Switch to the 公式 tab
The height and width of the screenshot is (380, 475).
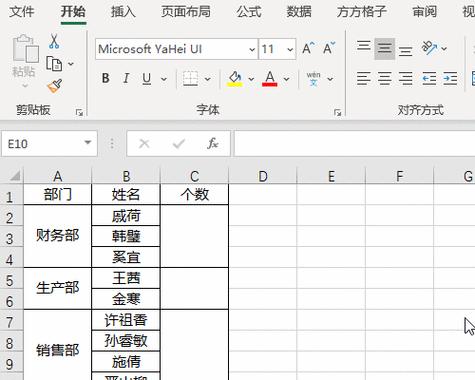pos(249,12)
